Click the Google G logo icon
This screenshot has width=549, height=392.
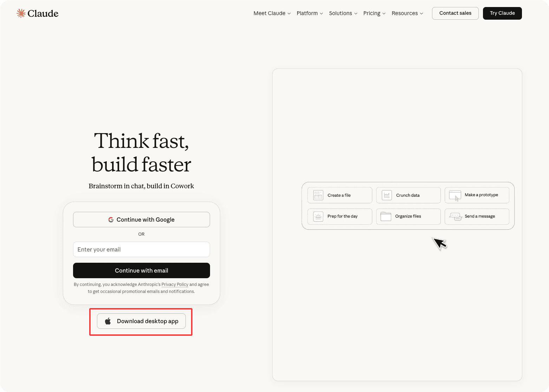[111, 220]
